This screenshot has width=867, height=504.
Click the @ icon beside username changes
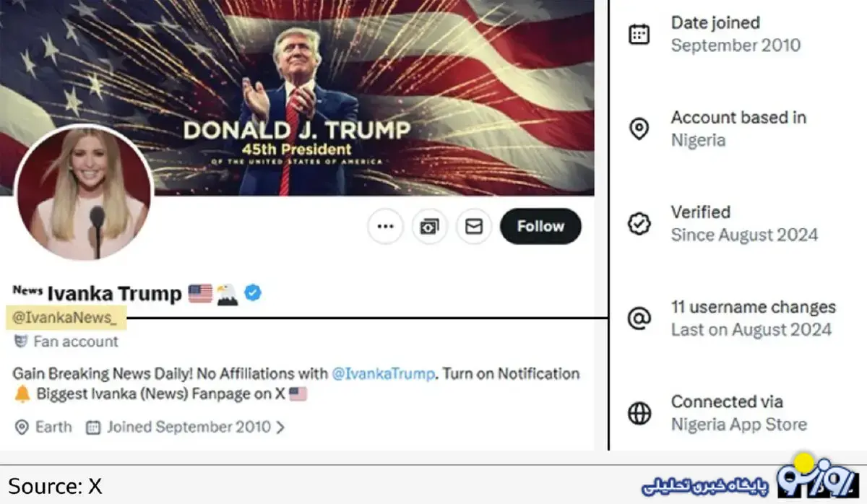[639, 318]
